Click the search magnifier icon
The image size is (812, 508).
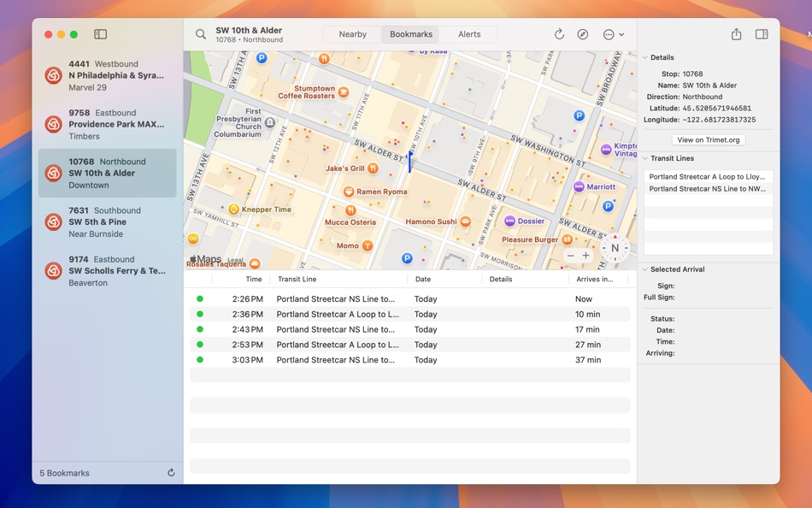(200, 34)
